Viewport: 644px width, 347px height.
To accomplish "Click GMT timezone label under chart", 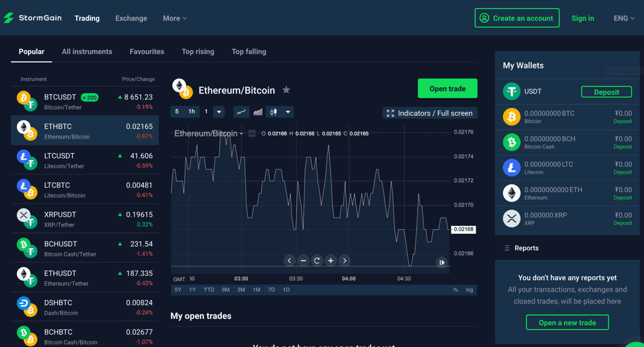I will click(179, 279).
